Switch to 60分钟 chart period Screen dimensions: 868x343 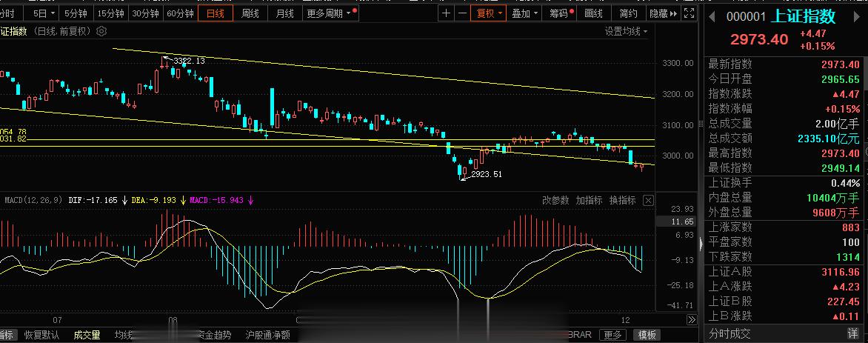coord(181,13)
